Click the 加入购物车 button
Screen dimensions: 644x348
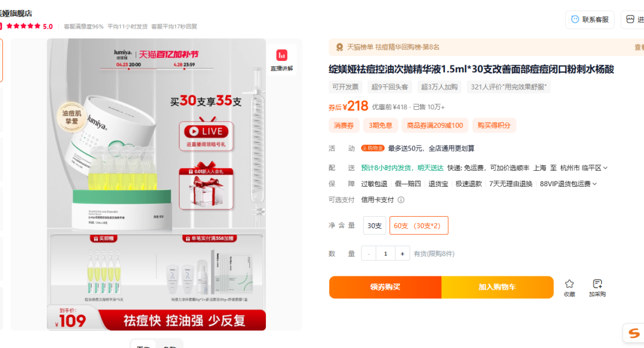click(497, 287)
